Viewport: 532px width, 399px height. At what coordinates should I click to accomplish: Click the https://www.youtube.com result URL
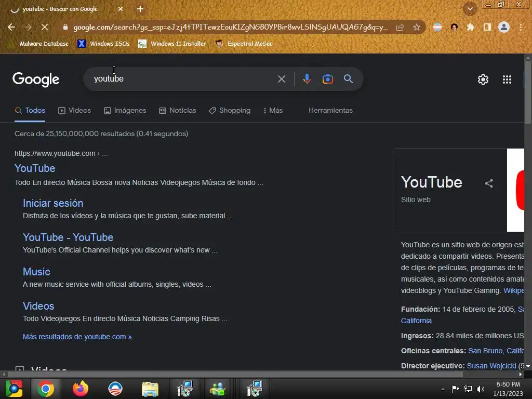coord(55,153)
